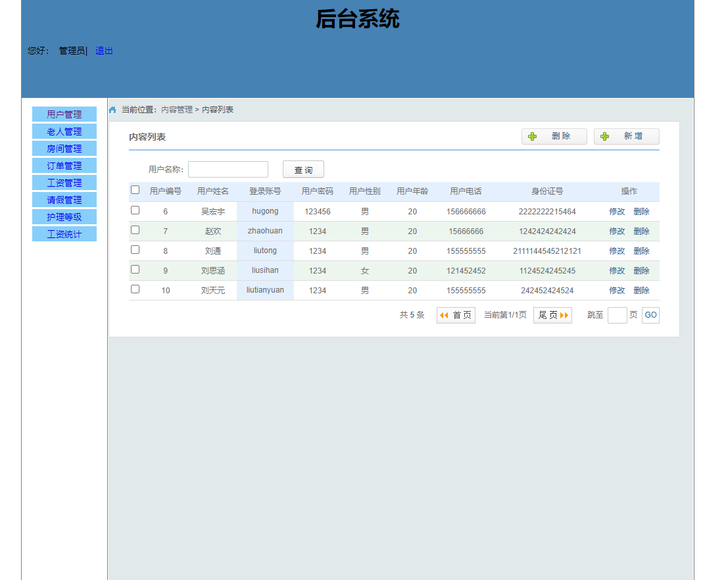Click 修改 for user 赵欢
Image resolution: width=728 pixels, height=580 pixels.
click(618, 230)
